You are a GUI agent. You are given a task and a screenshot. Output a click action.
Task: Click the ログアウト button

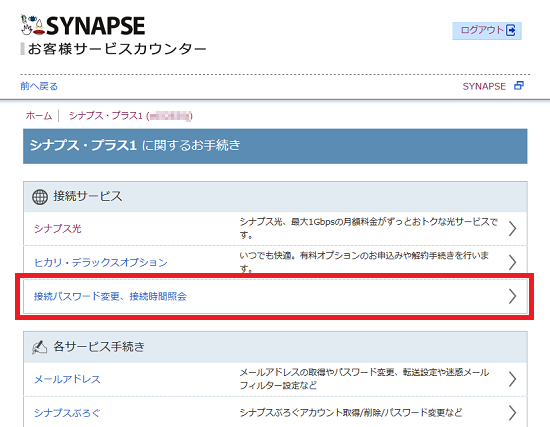point(487,31)
